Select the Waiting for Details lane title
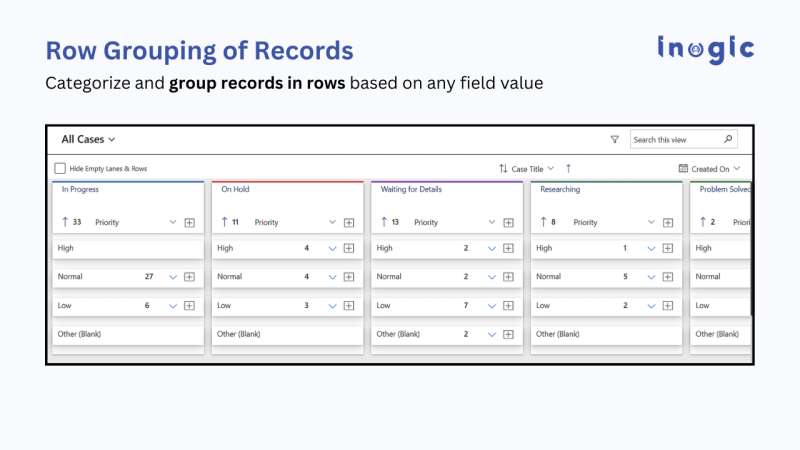Viewport: 800px width, 450px height. (x=411, y=189)
